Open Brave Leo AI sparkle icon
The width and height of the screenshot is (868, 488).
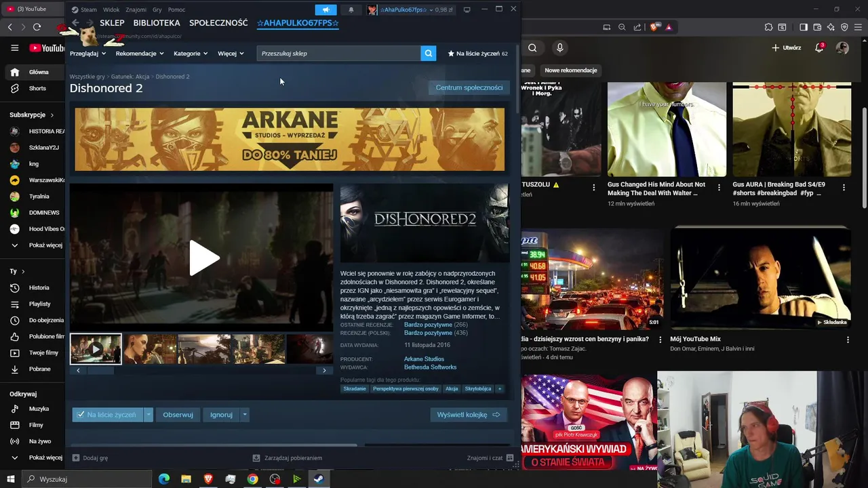(831, 27)
